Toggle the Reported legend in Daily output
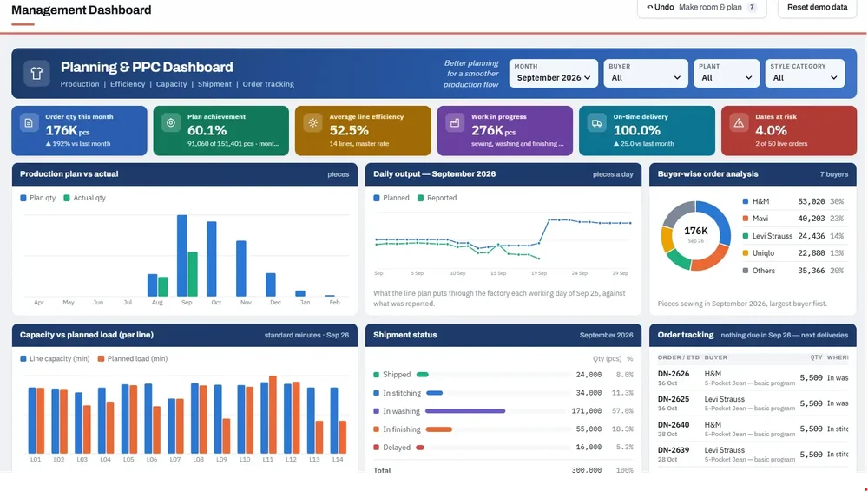The image size is (868, 491). pos(437,198)
